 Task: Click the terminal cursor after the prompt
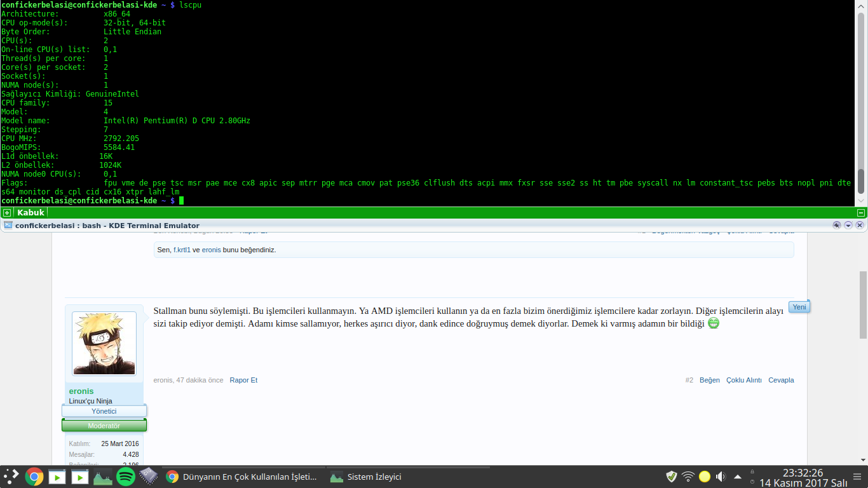tap(181, 200)
